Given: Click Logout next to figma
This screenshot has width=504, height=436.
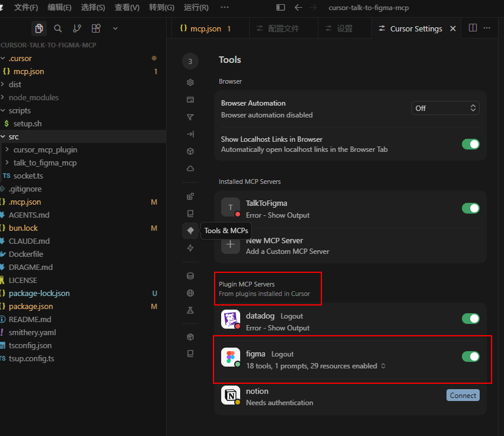Looking at the screenshot, I should [282, 354].
